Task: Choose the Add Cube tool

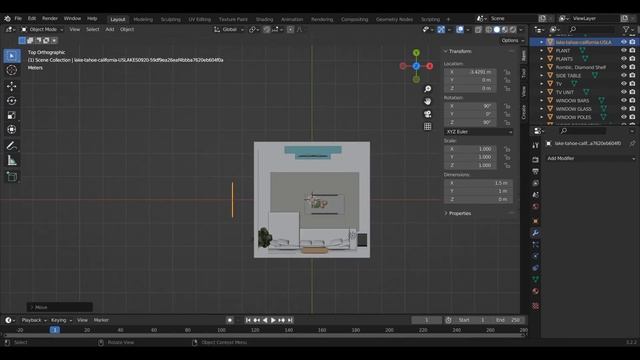Action: pos(12,176)
